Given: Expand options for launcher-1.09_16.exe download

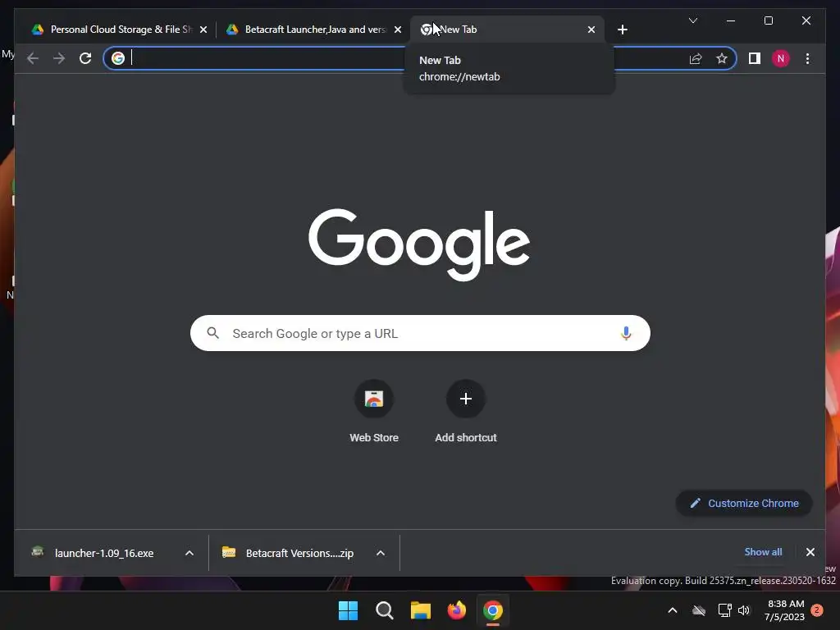Looking at the screenshot, I should (189, 553).
